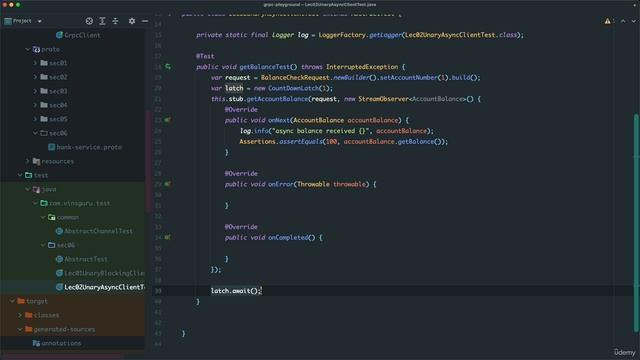This screenshot has height=360, width=640.
Task: Go to previous highlighted problem arrow
Action: pyautogui.click(x=623, y=21)
